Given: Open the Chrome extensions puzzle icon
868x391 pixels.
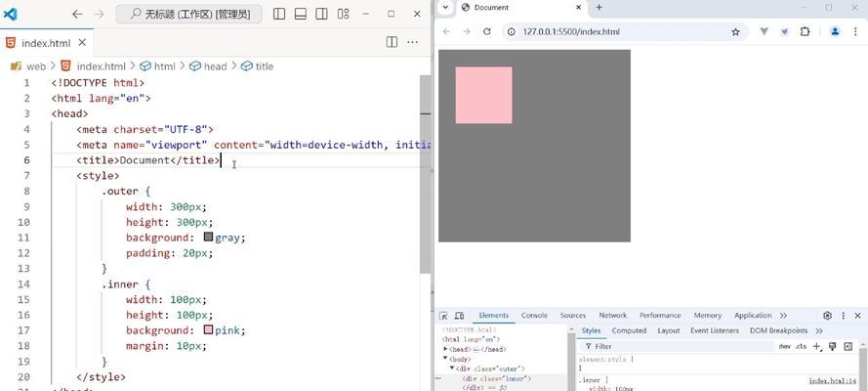Looking at the screenshot, I should point(805,31).
